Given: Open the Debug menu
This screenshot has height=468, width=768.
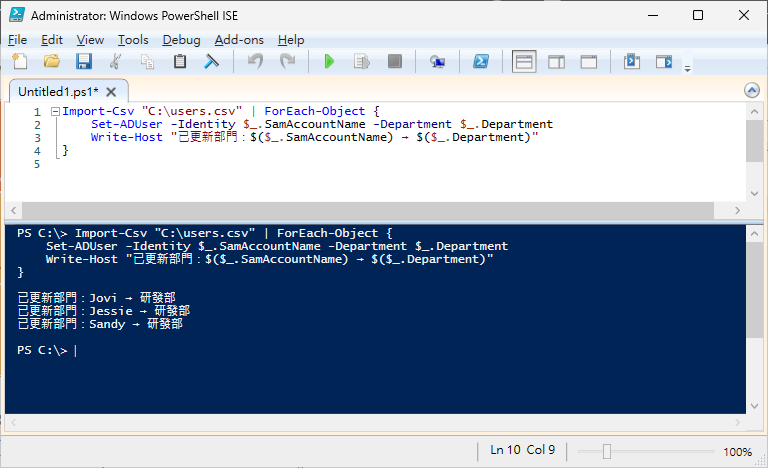Looking at the screenshot, I should click(181, 40).
